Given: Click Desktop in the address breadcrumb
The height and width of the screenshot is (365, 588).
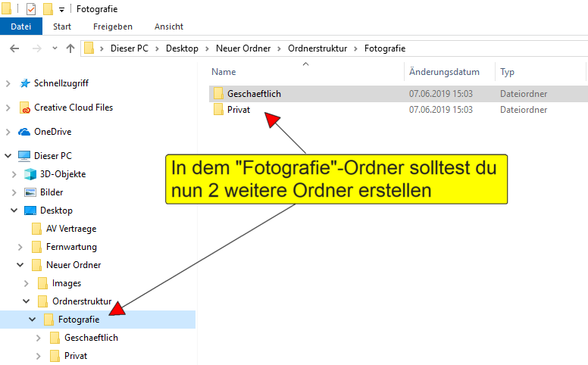Looking at the screenshot, I should pyautogui.click(x=182, y=48).
